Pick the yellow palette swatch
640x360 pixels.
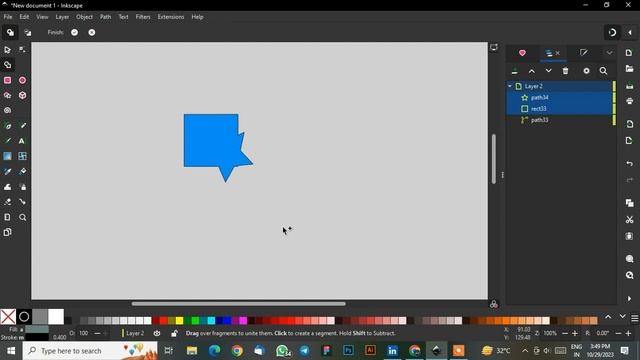click(x=179, y=321)
